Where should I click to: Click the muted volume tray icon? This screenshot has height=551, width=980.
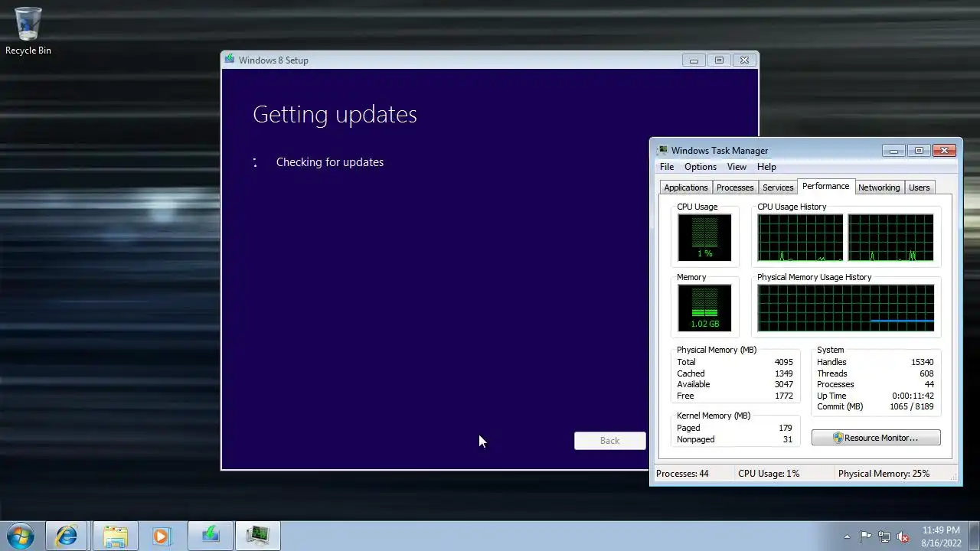[x=903, y=536]
